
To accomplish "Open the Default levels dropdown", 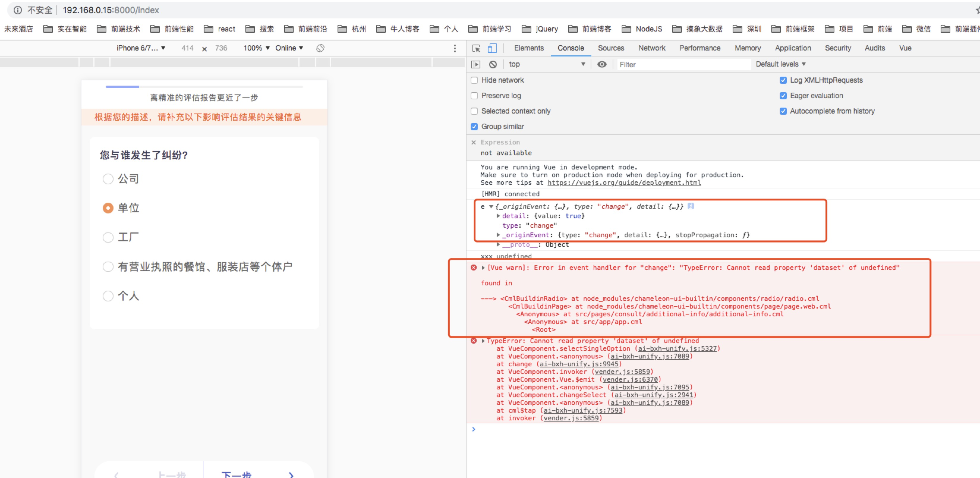I will click(x=780, y=64).
